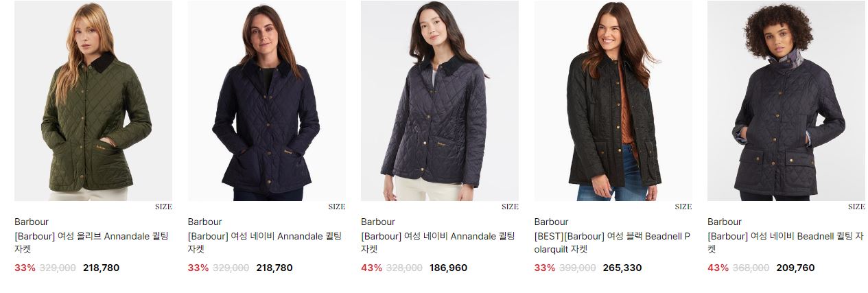View the 186,960 Annandale jacket image
Screen dimensions: 868x293
point(440,101)
